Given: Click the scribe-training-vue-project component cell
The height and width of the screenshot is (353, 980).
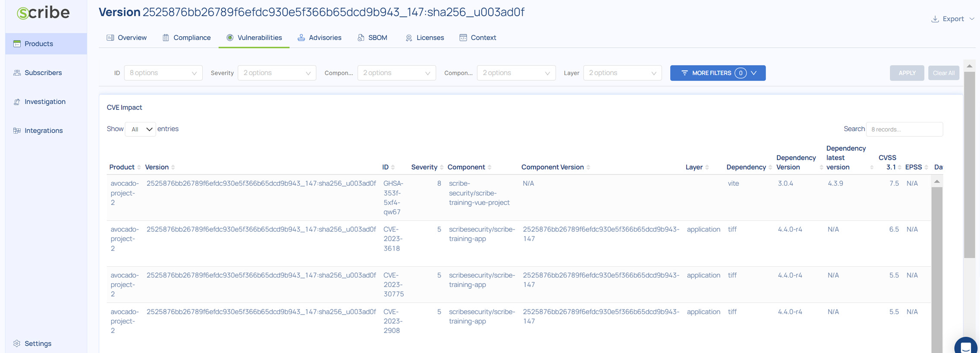Looking at the screenshot, I should coord(479,193).
